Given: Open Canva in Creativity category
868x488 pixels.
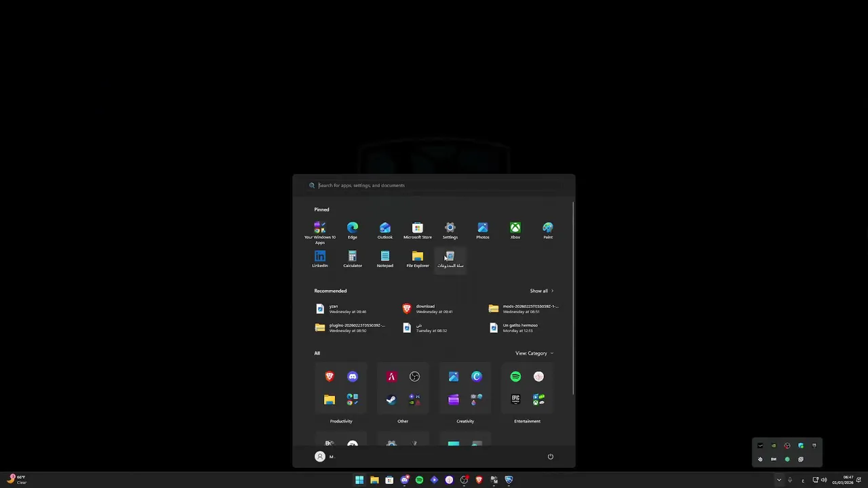Looking at the screenshot, I should pyautogui.click(x=477, y=376).
